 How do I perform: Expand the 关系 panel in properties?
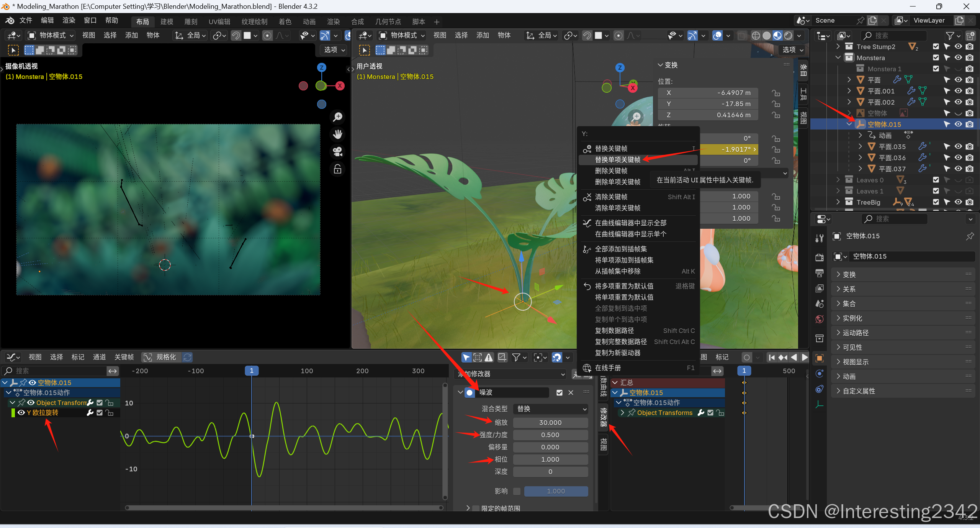point(849,289)
